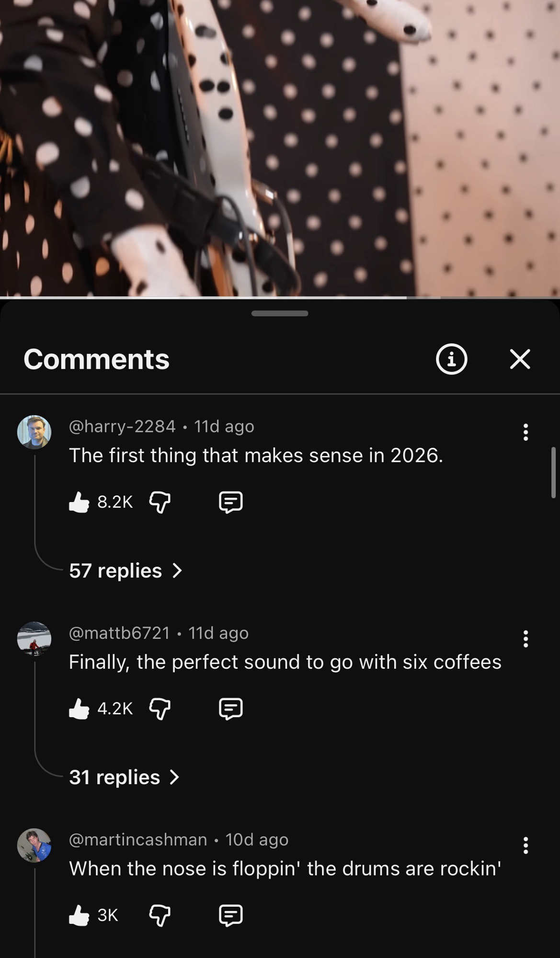The height and width of the screenshot is (958, 560).
Task: Like the comment by @martincashman
Action: pyautogui.click(x=80, y=915)
